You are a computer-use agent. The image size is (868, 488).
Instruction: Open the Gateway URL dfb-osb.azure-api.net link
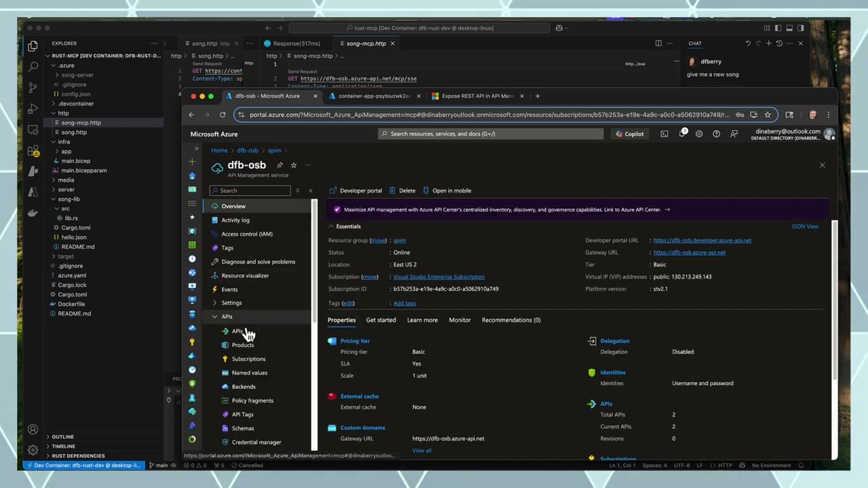pos(689,252)
